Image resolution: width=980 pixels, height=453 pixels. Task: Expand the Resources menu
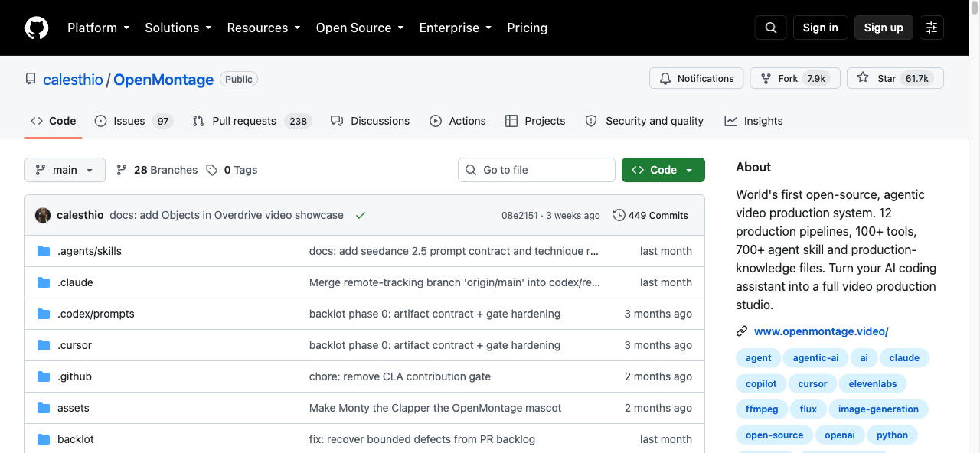pyautogui.click(x=263, y=28)
